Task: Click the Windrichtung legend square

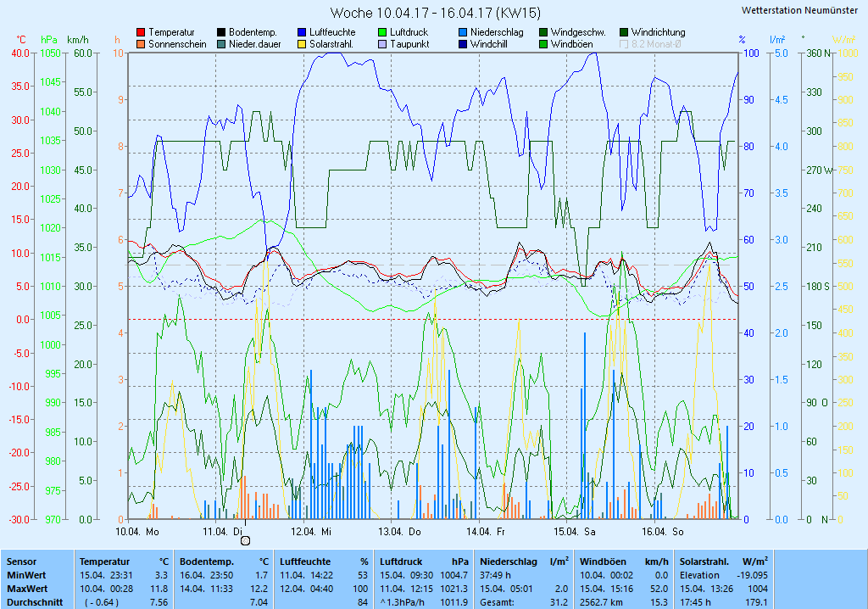Action: tap(624, 32)
